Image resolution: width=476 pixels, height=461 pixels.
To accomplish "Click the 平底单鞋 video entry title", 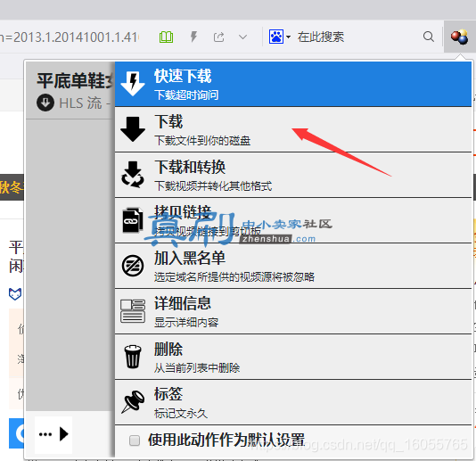I will (x=75, y=81).
